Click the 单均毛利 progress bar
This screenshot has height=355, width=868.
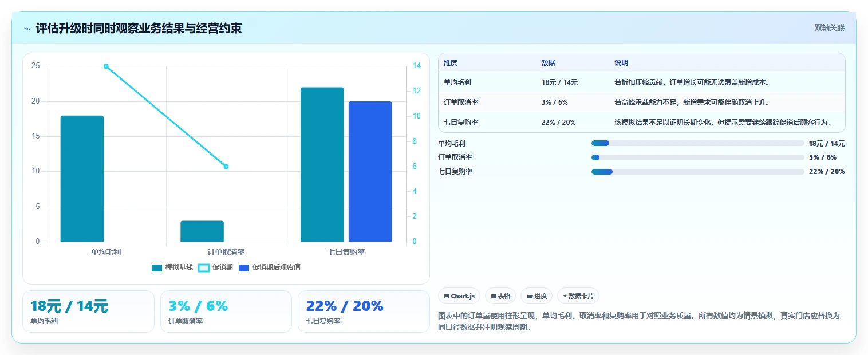[698, 143]
